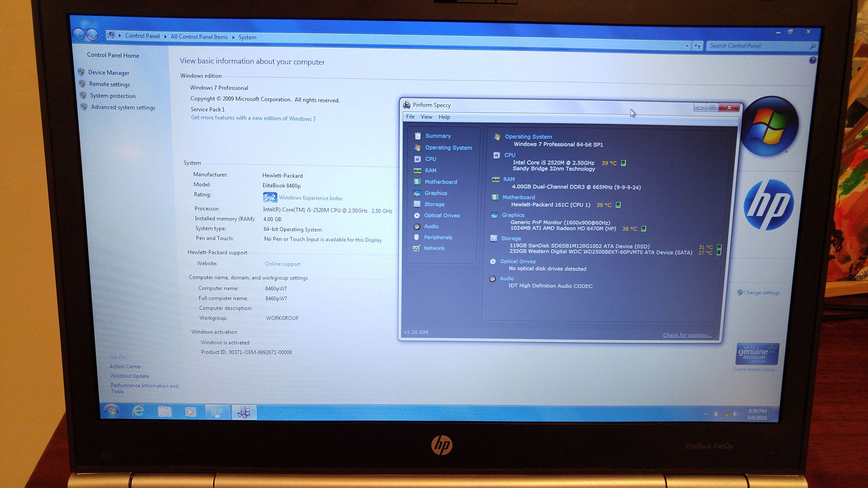Open the Audio sidebar icon in Speccy

[x=416, y=226]
